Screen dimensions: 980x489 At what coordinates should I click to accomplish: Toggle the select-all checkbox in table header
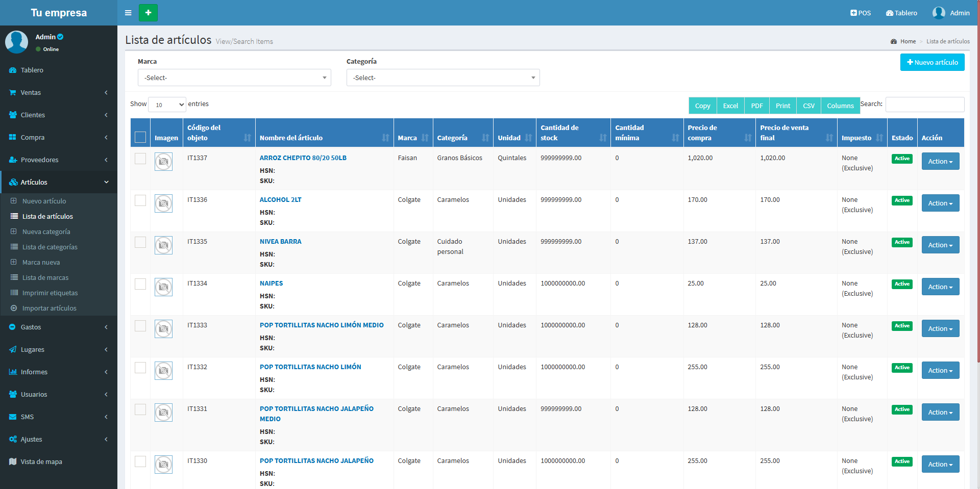(x=140, y=137)
